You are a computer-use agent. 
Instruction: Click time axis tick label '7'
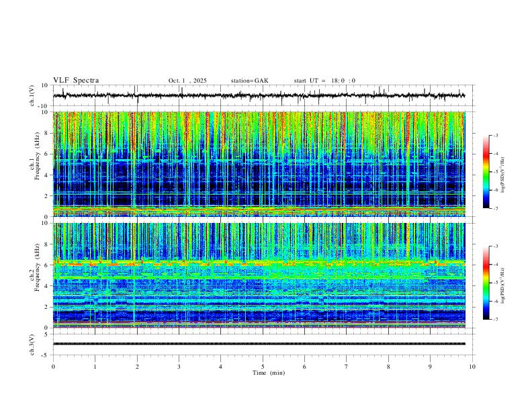point(347,367)
